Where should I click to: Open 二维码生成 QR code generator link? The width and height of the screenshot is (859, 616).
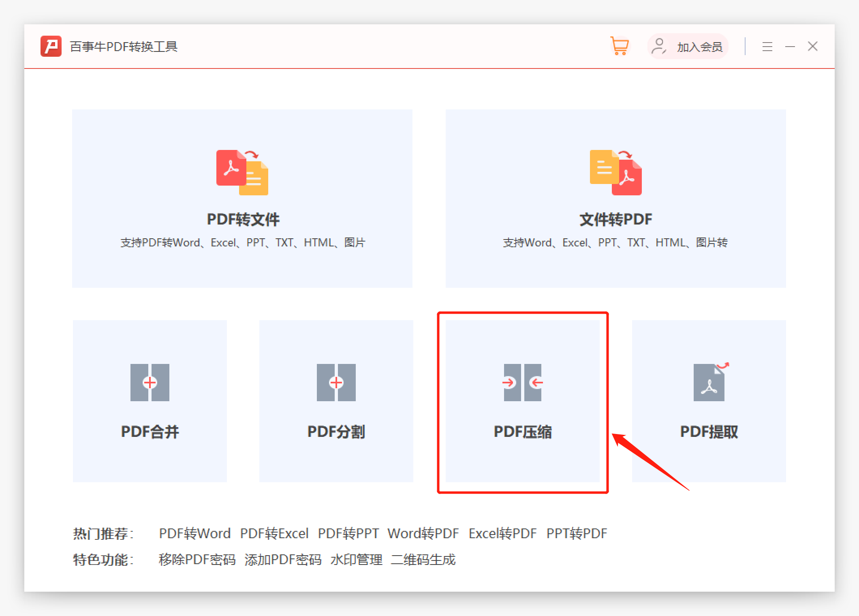coord(423,560)
